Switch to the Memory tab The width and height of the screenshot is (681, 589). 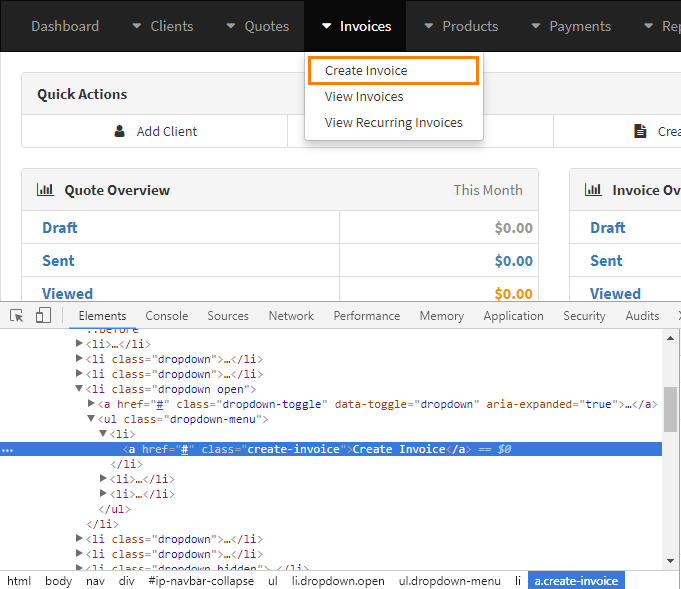442,316
